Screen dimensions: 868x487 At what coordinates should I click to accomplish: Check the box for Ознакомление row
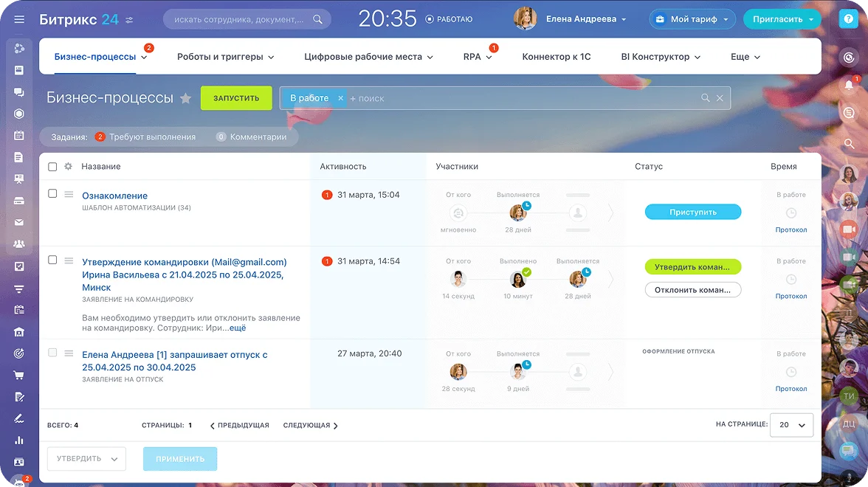(x=52, y=194)
